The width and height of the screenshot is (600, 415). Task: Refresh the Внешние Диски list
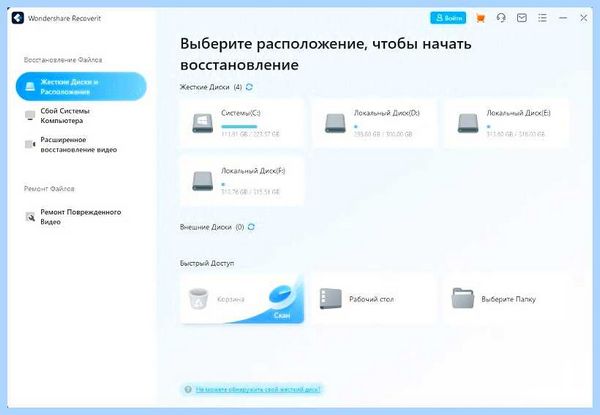tap(251, 227)
